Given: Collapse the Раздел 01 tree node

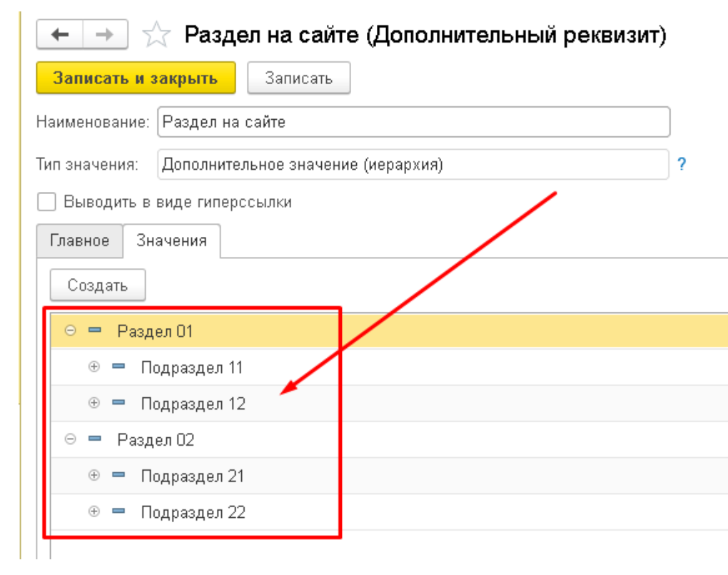Looking at the screenshot, I should pos(70,330).
